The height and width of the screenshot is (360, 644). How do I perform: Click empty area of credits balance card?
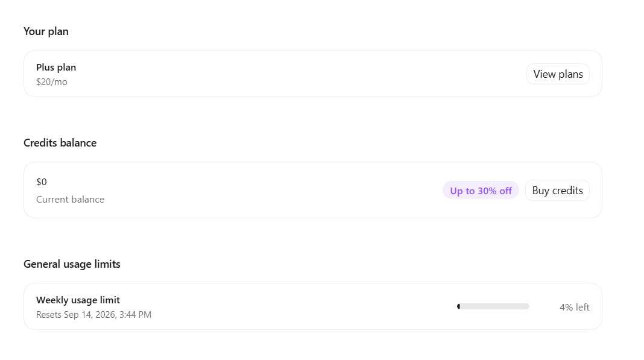267,191
